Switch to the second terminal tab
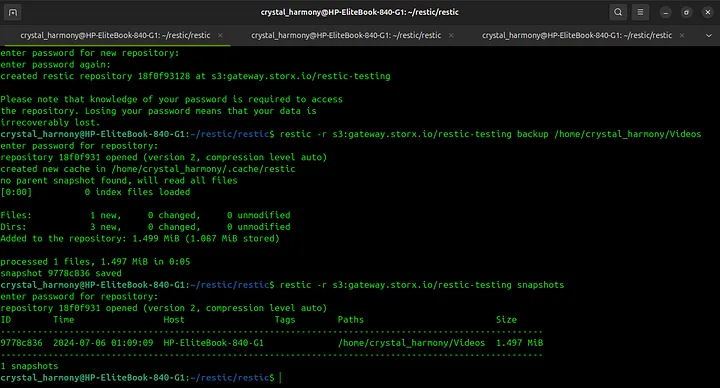The height and width of the screenshot is (388, 720). (x=346, y=35)
